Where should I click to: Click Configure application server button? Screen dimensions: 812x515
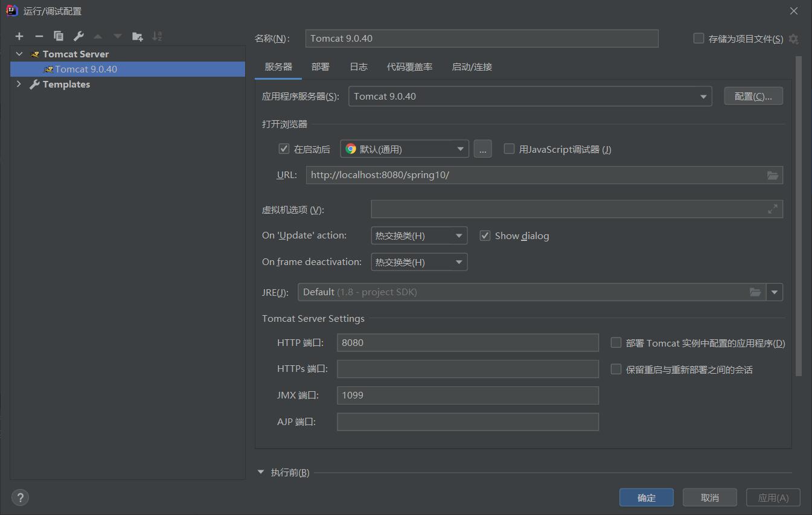click(753, 97)
